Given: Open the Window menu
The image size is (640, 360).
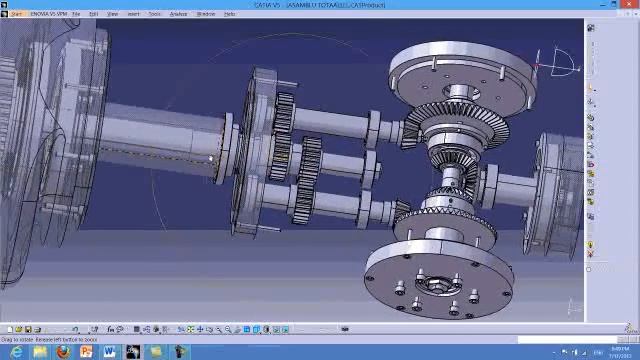Looking at the screenshot, I should (206, 14).
